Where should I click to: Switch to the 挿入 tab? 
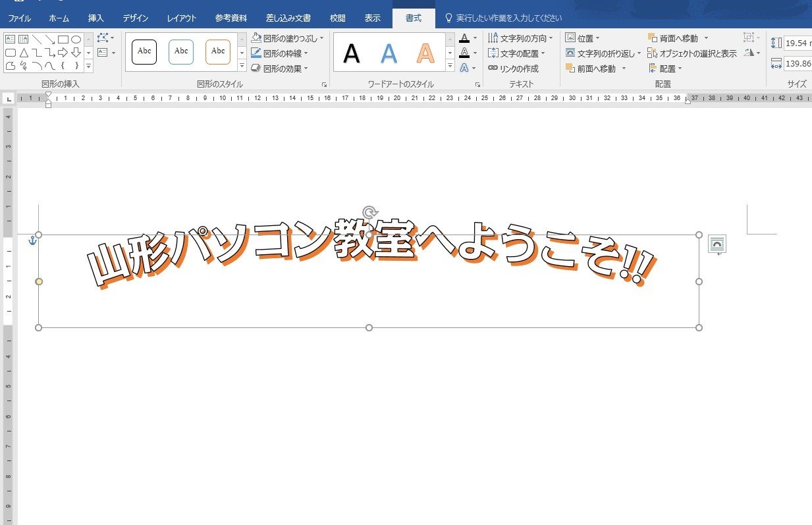coord(96,18)
